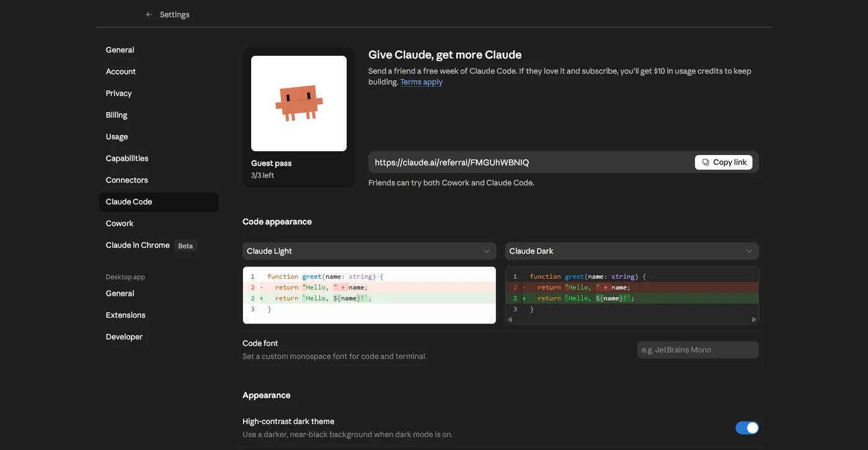
Task: Open the Billing settings page
Action: point(159,115)
